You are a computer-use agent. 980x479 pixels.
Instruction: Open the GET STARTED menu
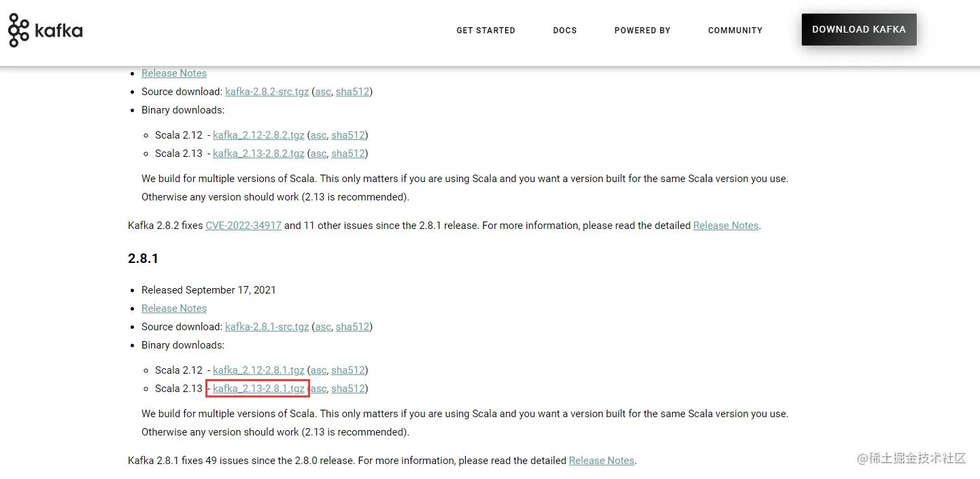[x=486, y=31]
